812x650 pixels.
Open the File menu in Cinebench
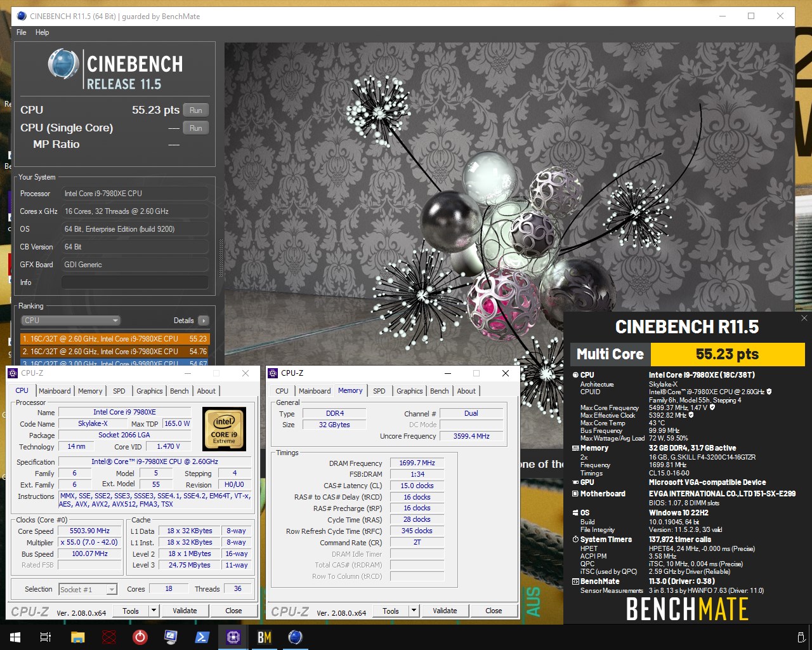[21, 32]
